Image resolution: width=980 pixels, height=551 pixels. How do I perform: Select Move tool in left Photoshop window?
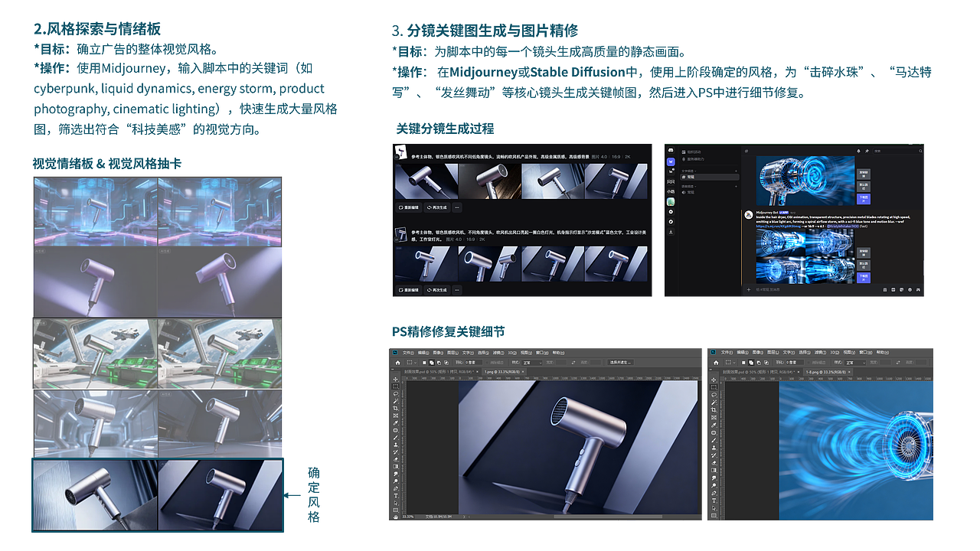[x=396, y=379]
